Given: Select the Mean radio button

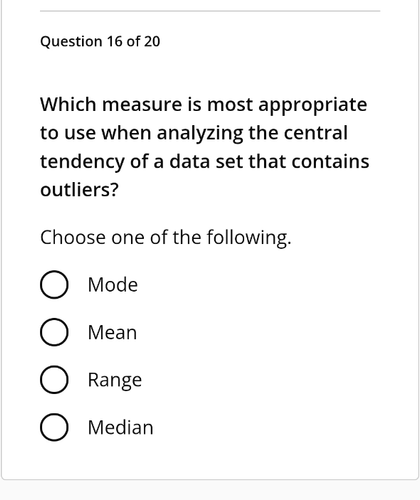Looking at the screenshot, I should (54, 332).
